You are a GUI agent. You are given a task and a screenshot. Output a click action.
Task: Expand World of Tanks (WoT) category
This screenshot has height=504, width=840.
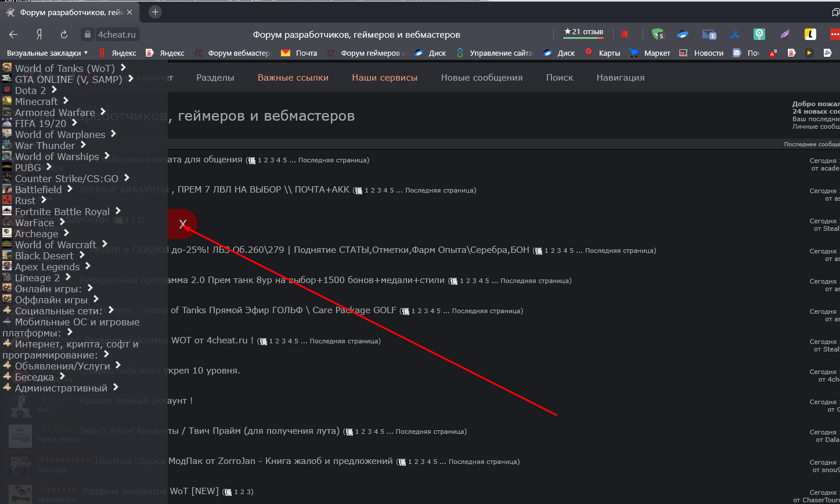pyautogui.click(x=123, y=68)
